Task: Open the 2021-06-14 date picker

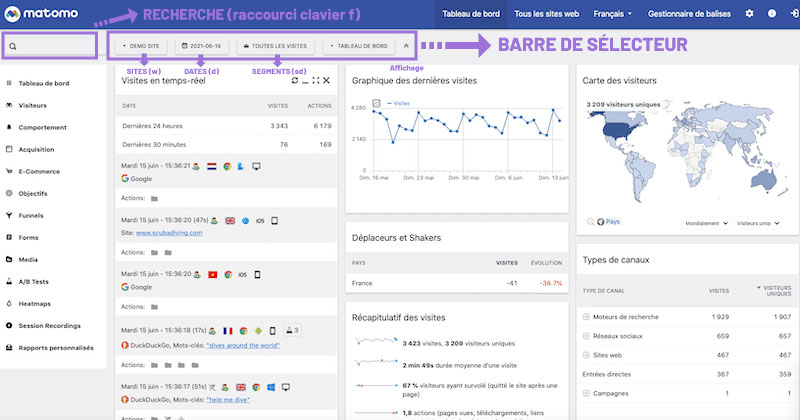Action: coord(202,46)
